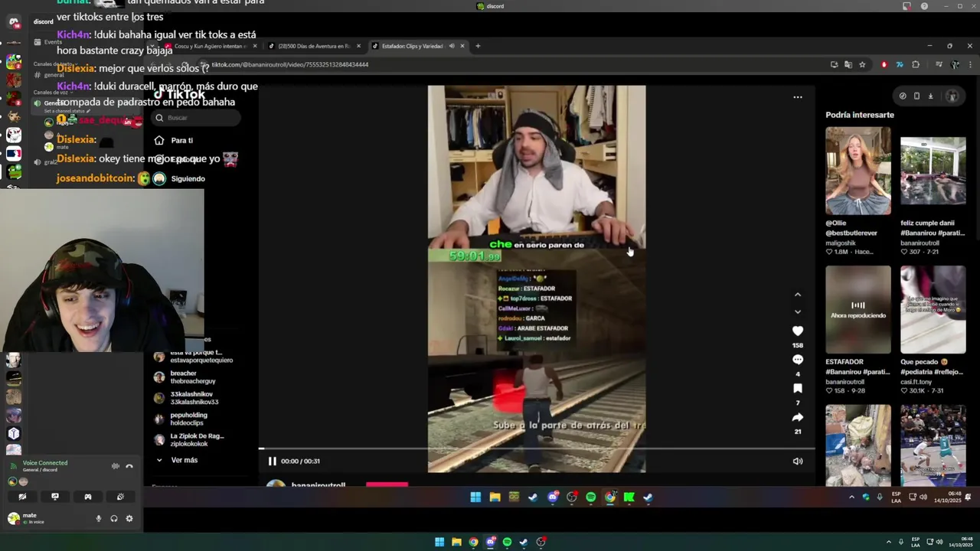Click the green Kick icon in shared taskbar
The width and height of the screenshot is (980, 551).
pyautogui.click(x=629, y=497)
